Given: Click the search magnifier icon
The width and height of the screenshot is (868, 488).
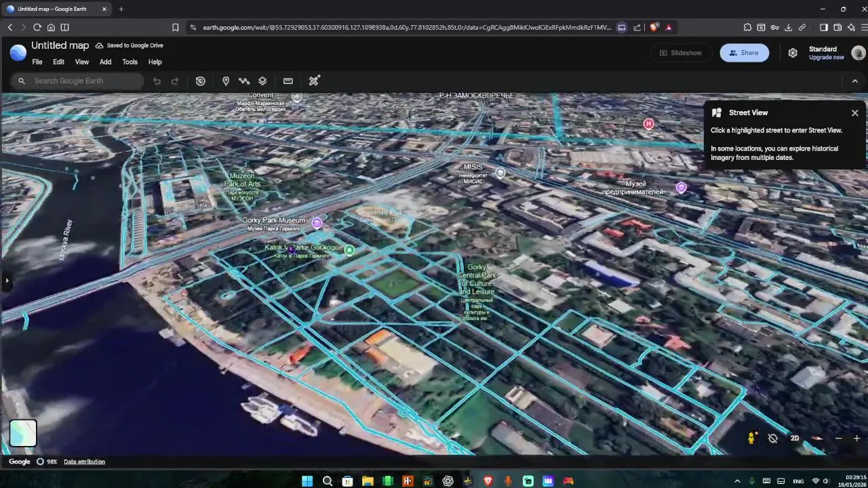Looking at the screenshot, I should coord(22,81).
